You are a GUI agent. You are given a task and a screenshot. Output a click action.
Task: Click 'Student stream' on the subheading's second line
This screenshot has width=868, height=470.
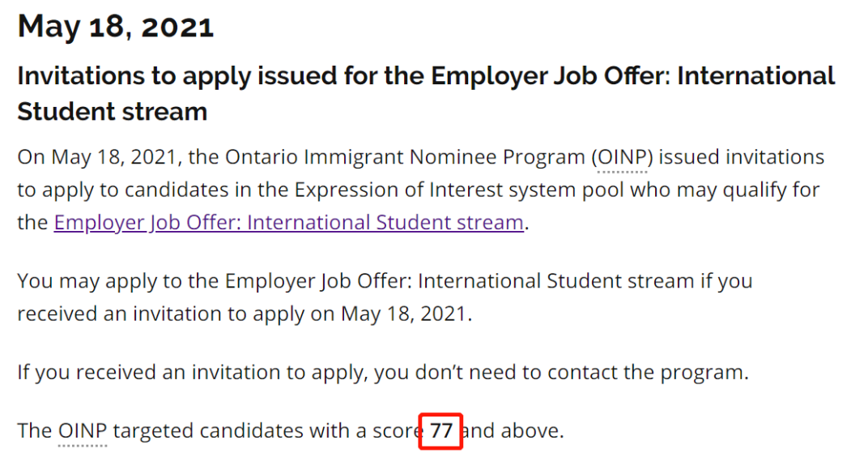pyautogui.click(x=112, y=111)
